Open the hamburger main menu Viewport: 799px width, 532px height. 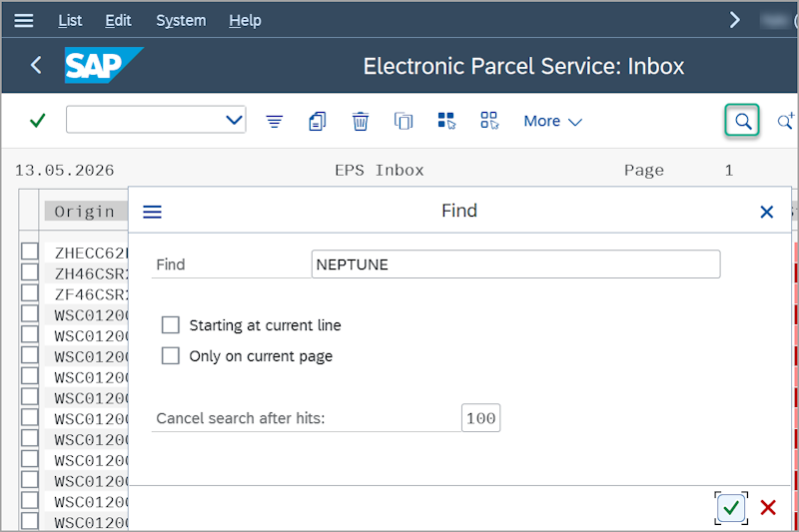23,20
